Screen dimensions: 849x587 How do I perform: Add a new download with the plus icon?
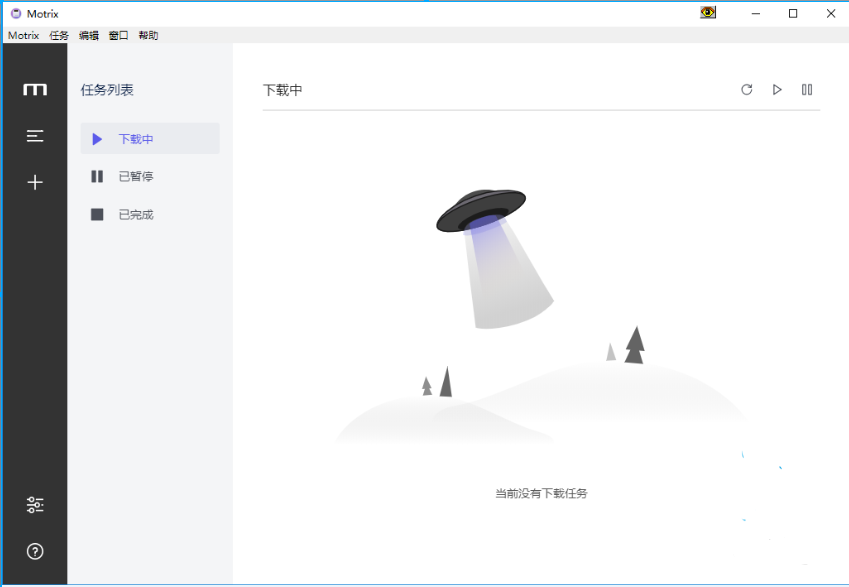tap(35, 182)
